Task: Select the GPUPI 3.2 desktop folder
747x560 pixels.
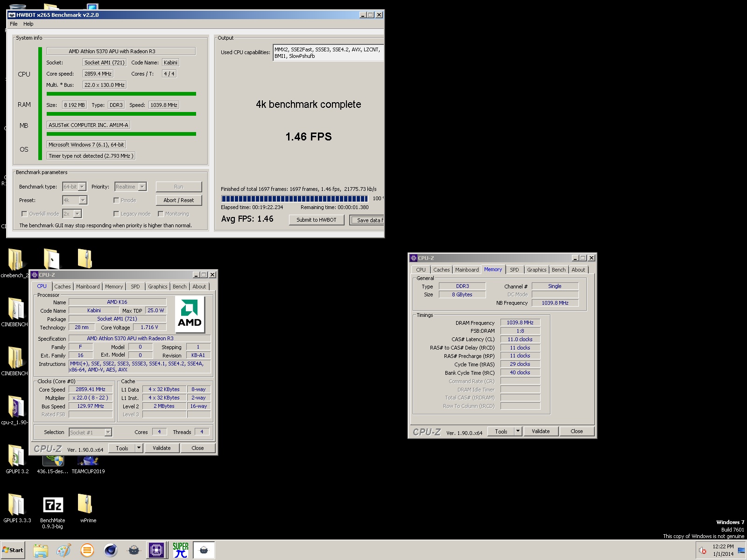Action: pos(17,459)
